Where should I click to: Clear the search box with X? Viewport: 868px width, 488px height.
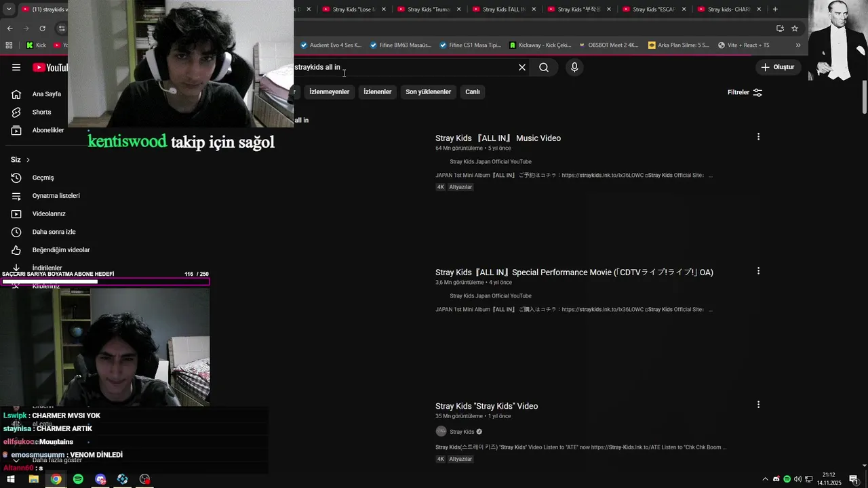coord(522,67)
